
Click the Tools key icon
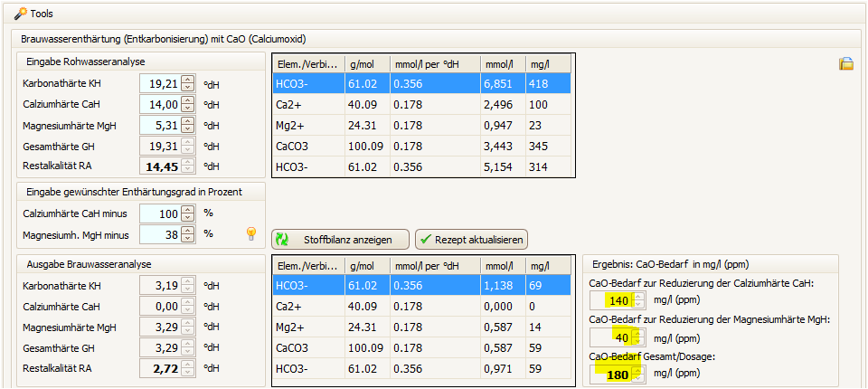20,14
